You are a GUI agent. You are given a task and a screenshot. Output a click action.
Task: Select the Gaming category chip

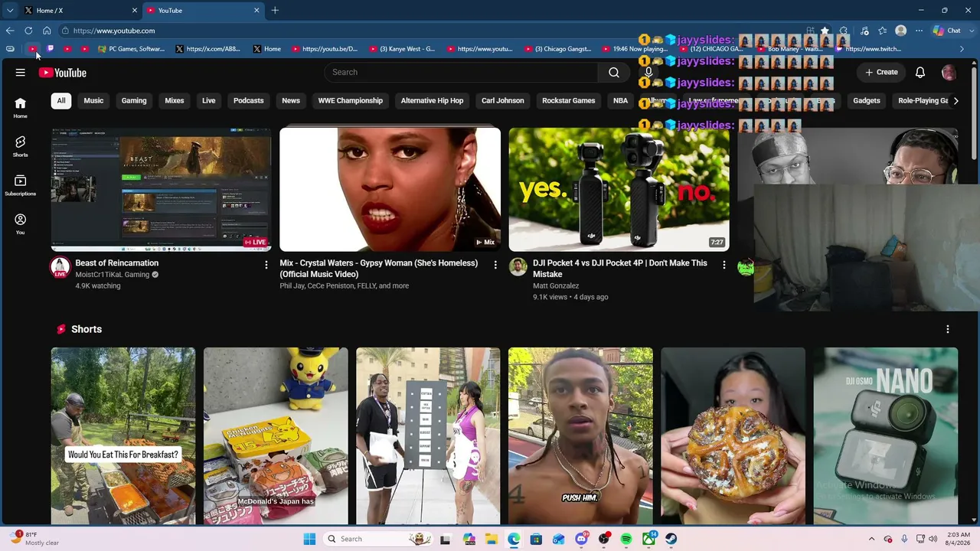click(134, 100)
